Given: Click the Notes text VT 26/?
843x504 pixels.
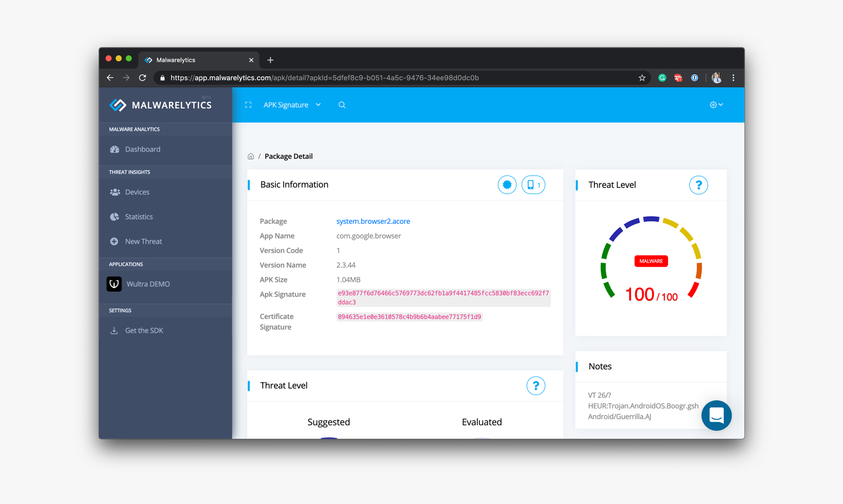Looking at the screenshot, I should tap(599, 395).
